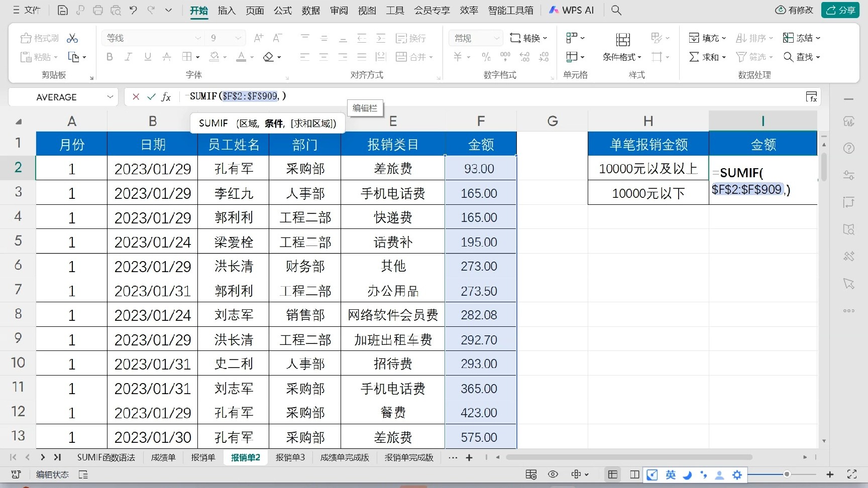Confirm formula entry with the checkmark icon
The image size is (868, 488).
point(151,97)
